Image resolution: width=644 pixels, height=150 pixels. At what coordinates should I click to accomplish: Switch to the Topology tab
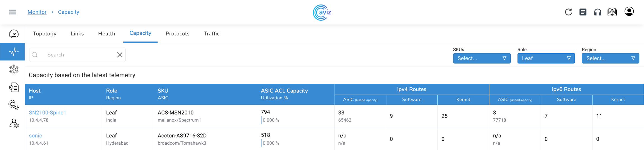45,34
